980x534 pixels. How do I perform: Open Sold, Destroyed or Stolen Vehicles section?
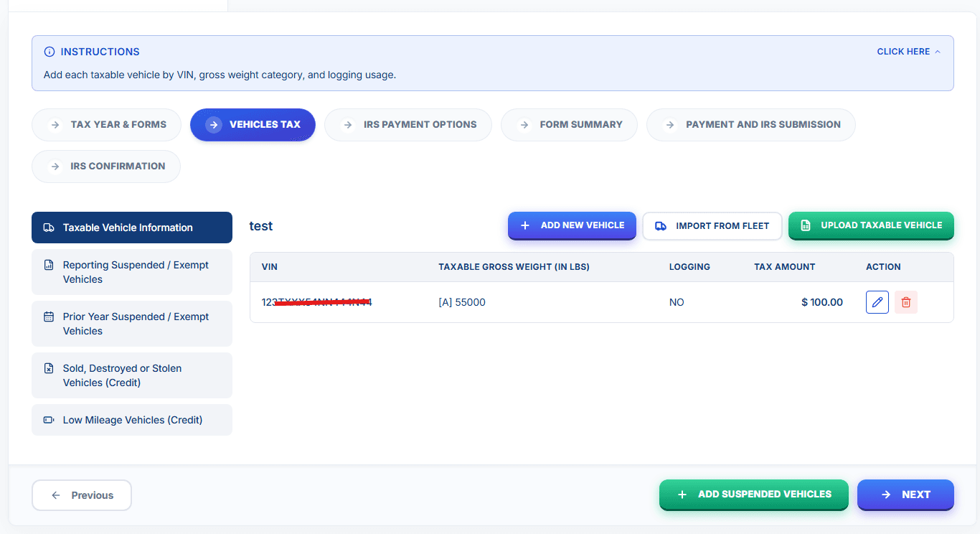[132, 375]
